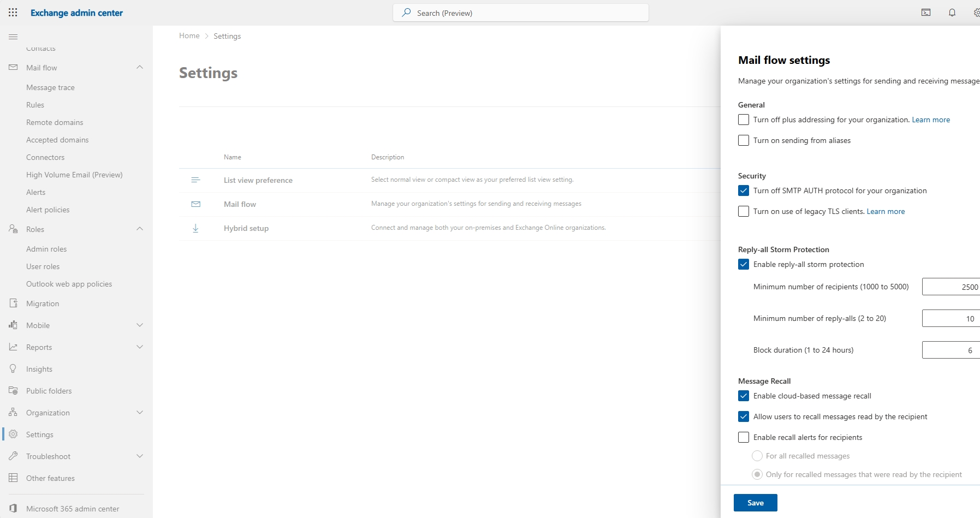Click the Mail flow row envelope icon
The image size is (980, 518).
195,204
